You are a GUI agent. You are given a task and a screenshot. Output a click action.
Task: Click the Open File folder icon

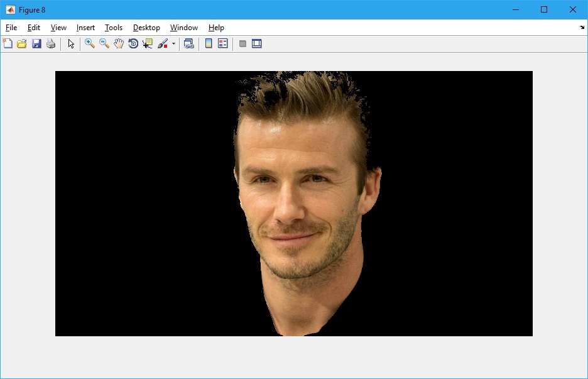pyautogui.click(x=22, y=44)
